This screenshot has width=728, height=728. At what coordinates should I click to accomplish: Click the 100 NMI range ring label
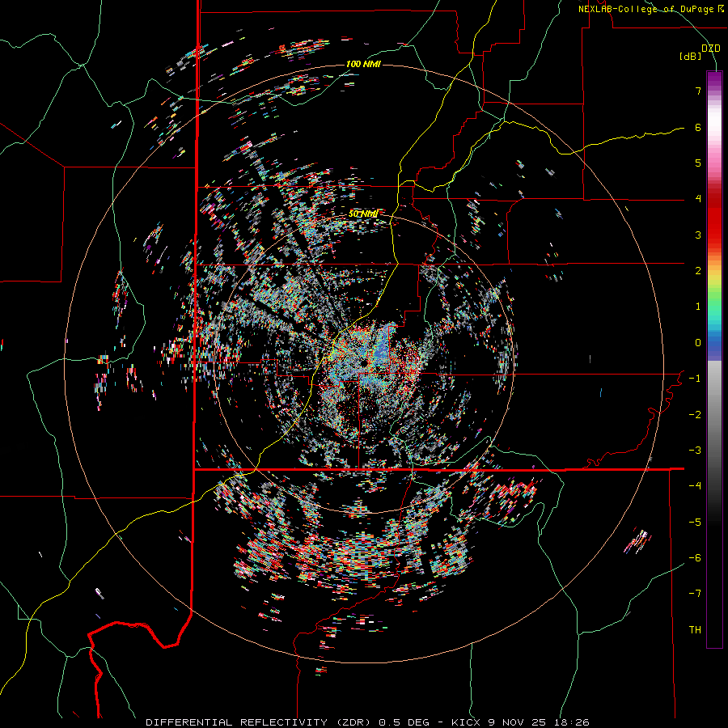point(363,64)
